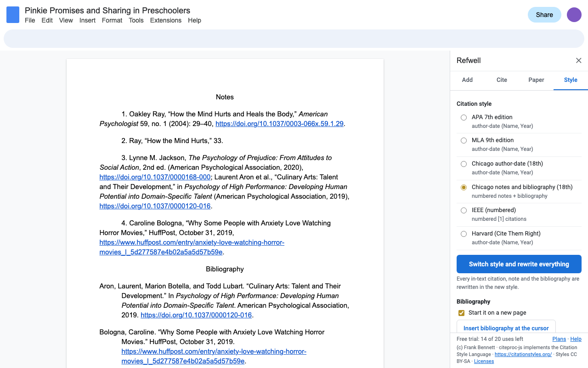Image resolution: width=588 pixels, height=368 pixels.
Task: Choose MLA 9th edition radio option
Action: 464,140
